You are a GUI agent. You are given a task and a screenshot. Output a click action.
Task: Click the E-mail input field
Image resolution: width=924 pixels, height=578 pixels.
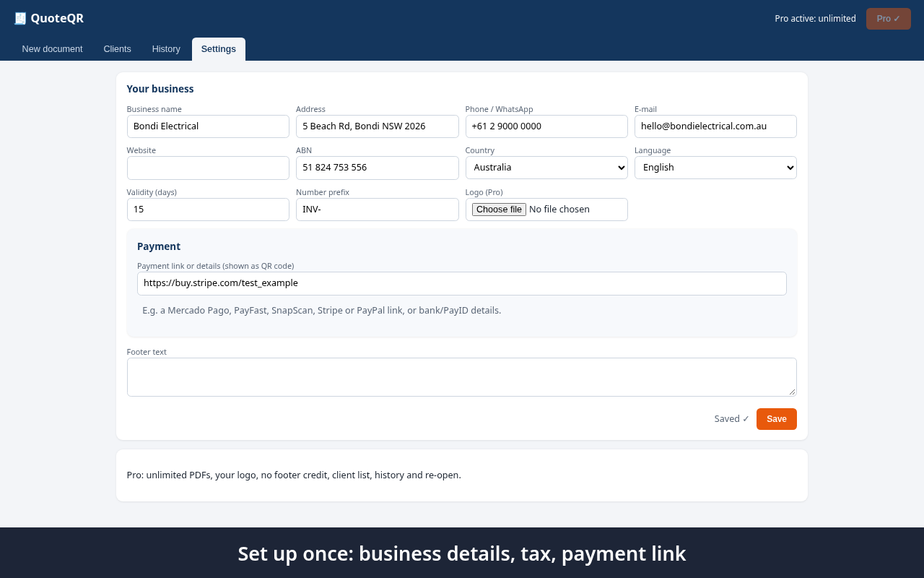click(715, 126)
